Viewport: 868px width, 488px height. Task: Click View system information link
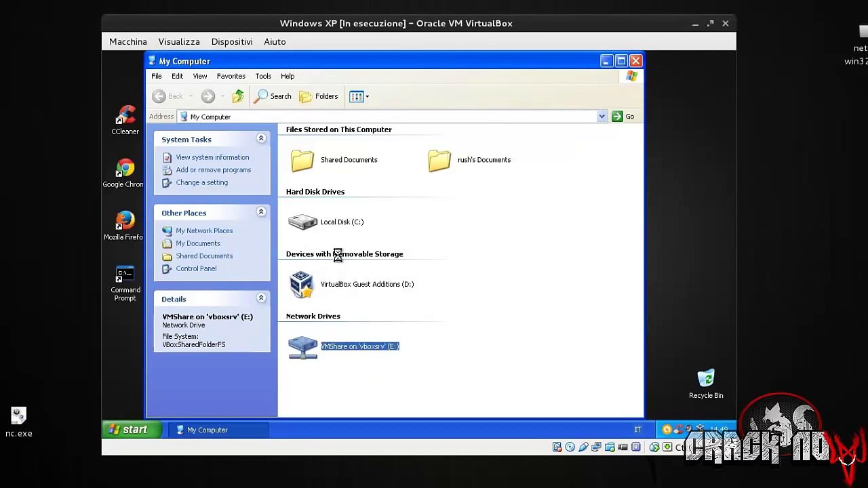[212, 157]
